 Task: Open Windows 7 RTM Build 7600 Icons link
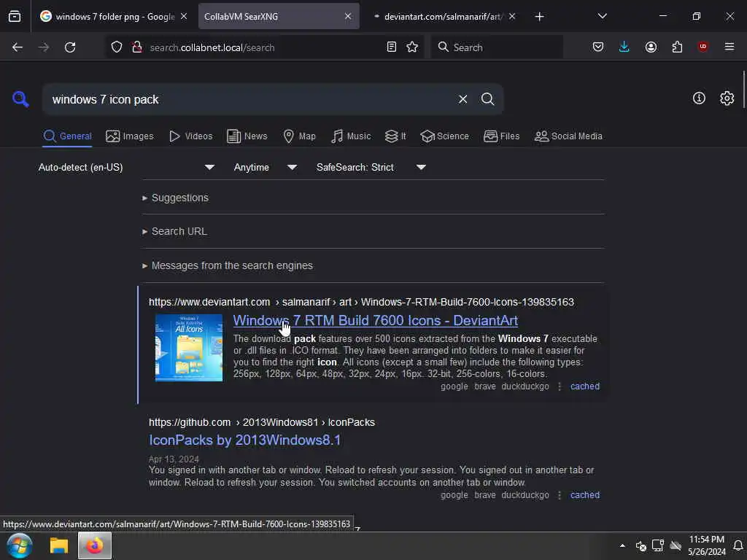point(376,321)
